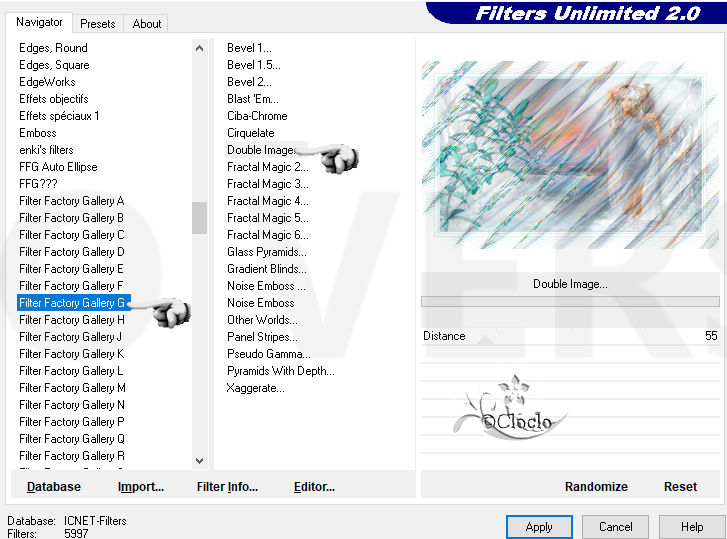Click the Database button
Viewport: 727px width, 539px height.
pyautogui.click(x=54, y=487)
